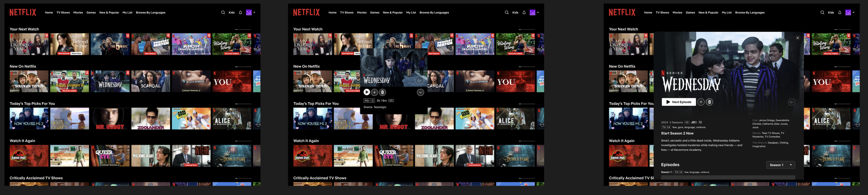868x195 pixels.
Task: Click '2 Seasons' text in details modal
Action: click(x=676, y=122)
